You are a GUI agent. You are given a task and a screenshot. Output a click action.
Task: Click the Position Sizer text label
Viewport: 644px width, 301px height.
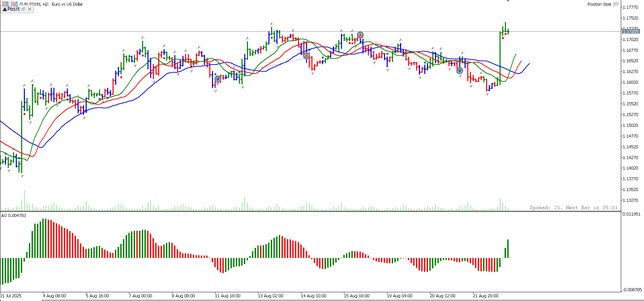click(599, 4)
